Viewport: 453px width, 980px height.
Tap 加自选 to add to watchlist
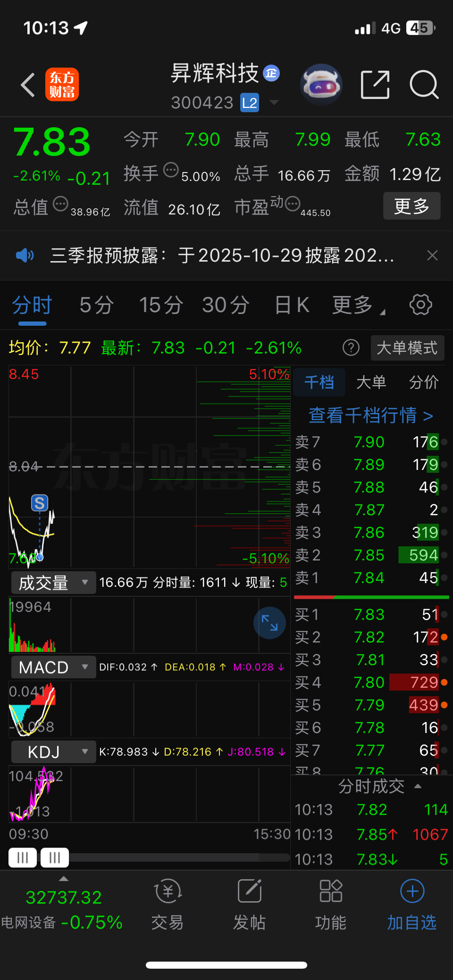[x=412, y=904]
